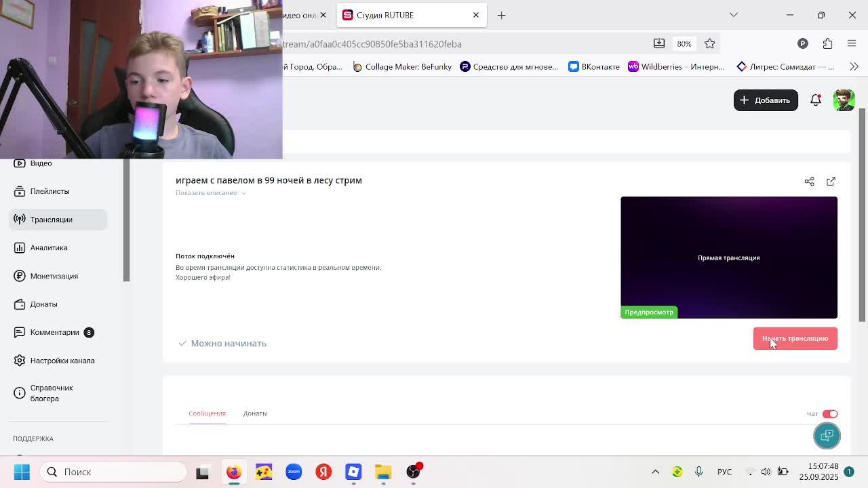Open the list all tabs dropdown
This screenshot has width=868, height=488.
(733, 15)
